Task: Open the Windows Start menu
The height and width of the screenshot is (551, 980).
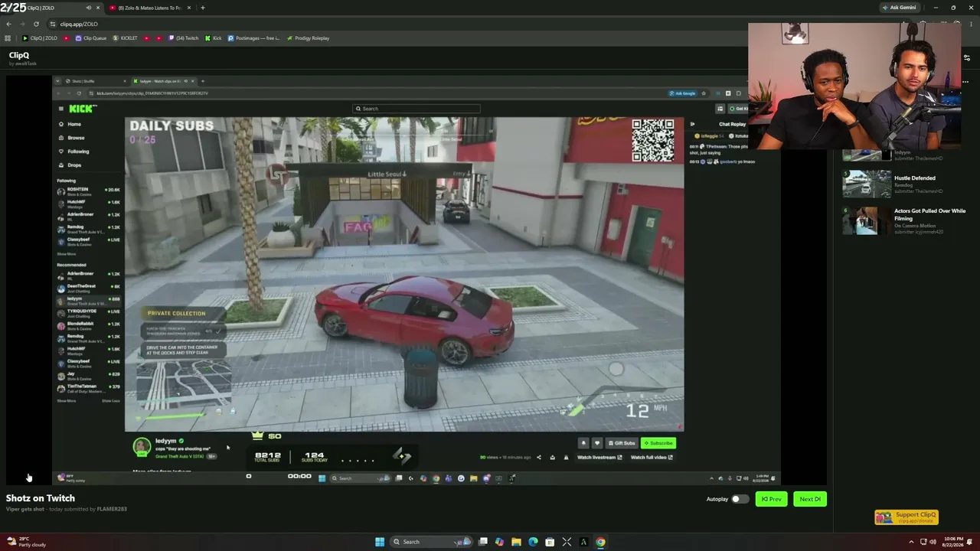Action: (x=380, y=542)
